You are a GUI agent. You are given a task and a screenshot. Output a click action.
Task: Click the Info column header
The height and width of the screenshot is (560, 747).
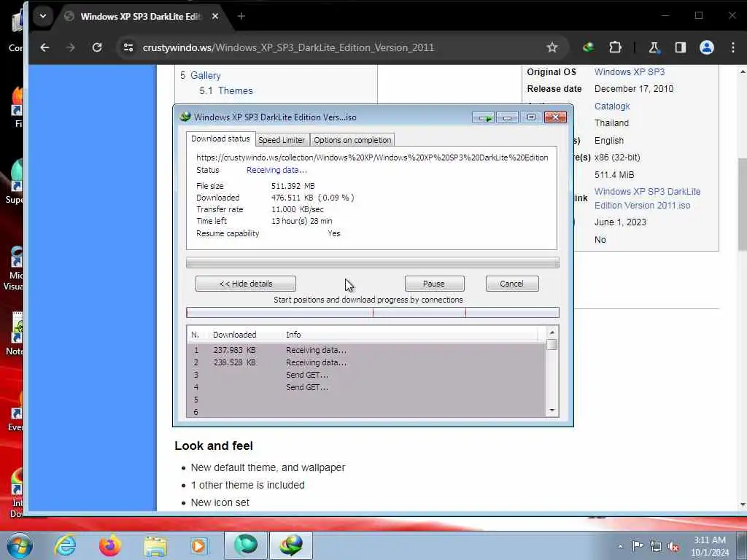[293, 335]
